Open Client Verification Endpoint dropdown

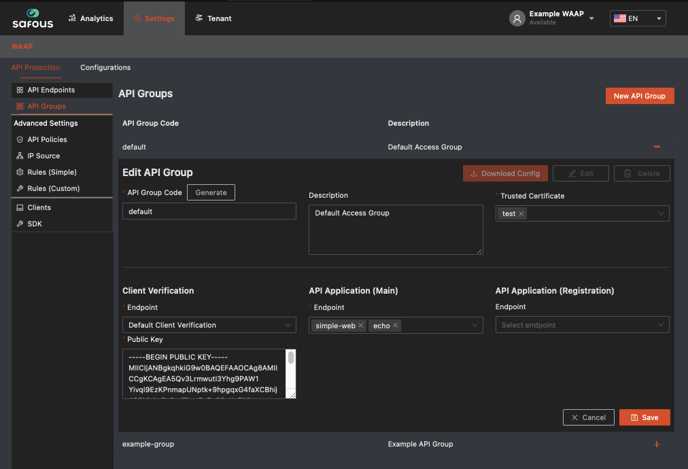point(209,325)
